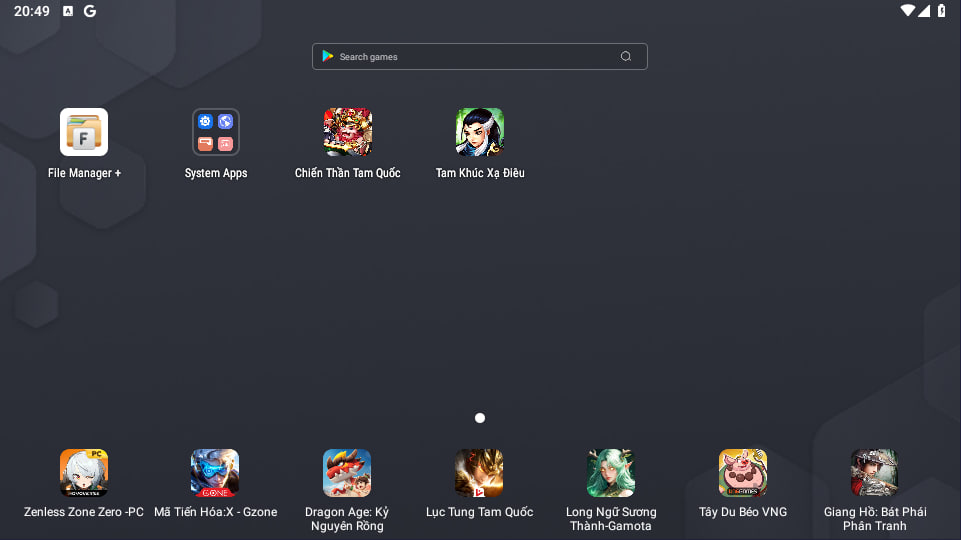
Task: Click the home screen page indicator dot
Action: (x=480, y=418)
